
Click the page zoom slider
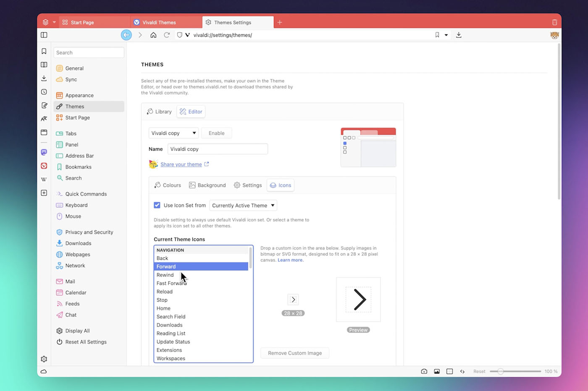pos(515,372)
